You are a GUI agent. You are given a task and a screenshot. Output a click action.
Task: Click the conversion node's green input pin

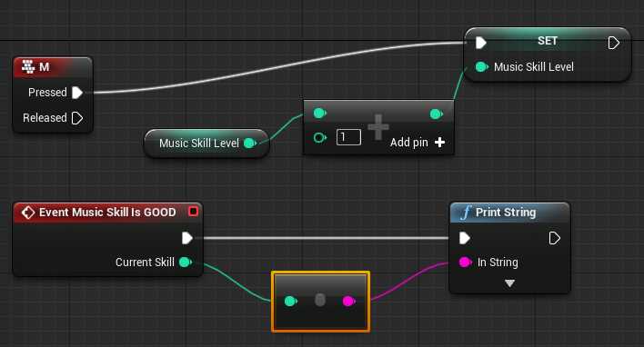[x=291, y=302]
